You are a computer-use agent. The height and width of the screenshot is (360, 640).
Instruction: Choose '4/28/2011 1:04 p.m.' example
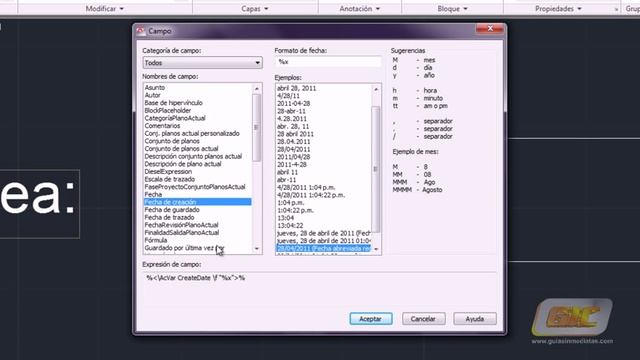point(306,187)
